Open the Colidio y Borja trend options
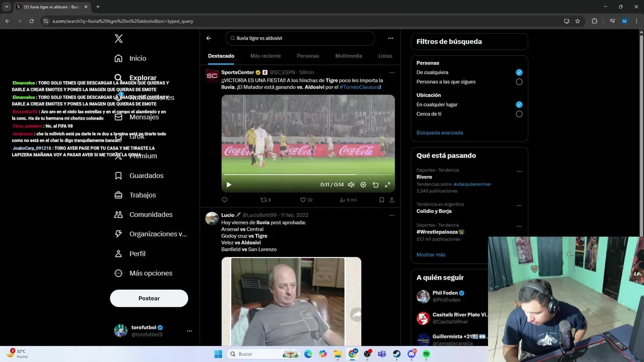The height and width of the screenshot is (362, 644). (x=519, y=206)
